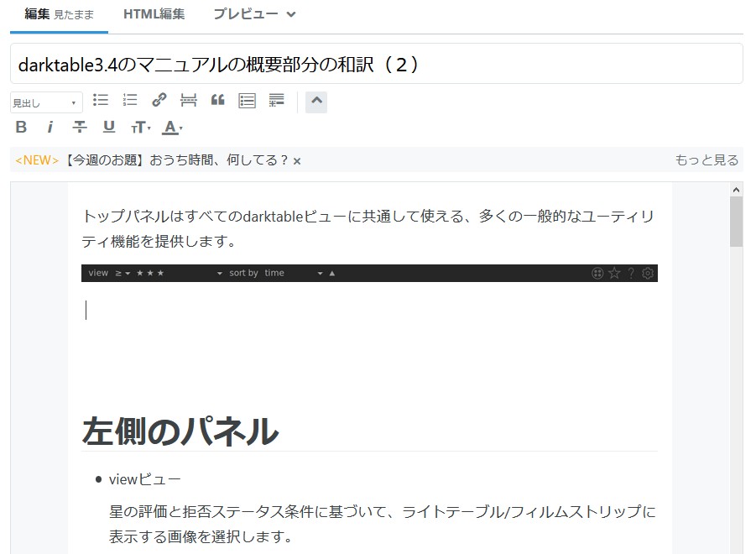The width and height of the screenshot is (756, 554).
Task: Insert the read-more break icon
Action: 189,100
